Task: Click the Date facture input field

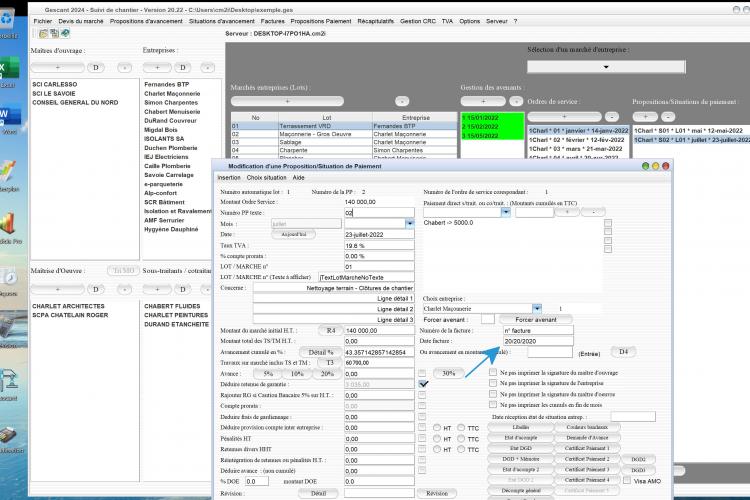Action: click(x=538, y=341)
